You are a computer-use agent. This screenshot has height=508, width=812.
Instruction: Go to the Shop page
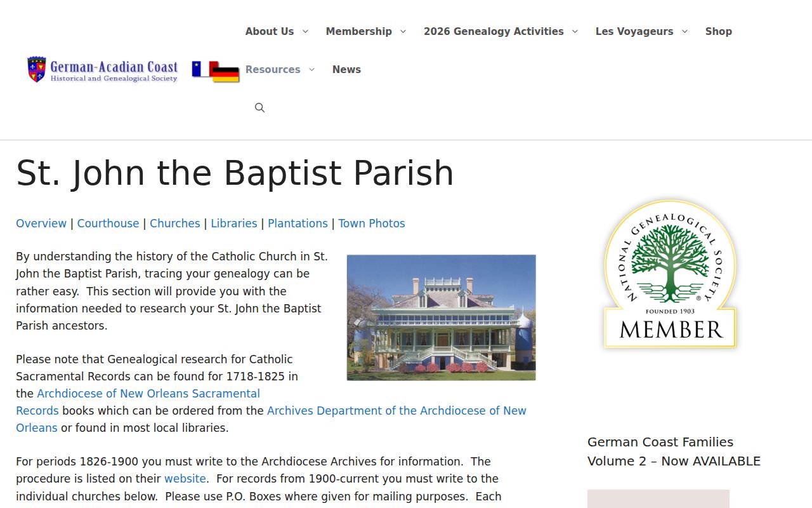[x=719, y=32]
